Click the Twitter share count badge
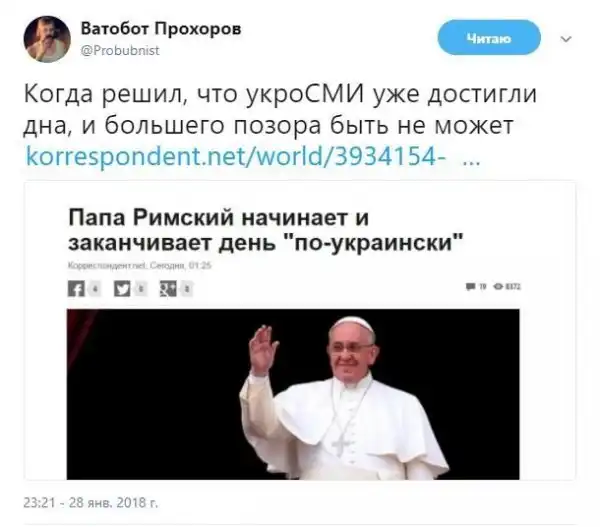Screen dimensions: 600x527 coord(141,289)
